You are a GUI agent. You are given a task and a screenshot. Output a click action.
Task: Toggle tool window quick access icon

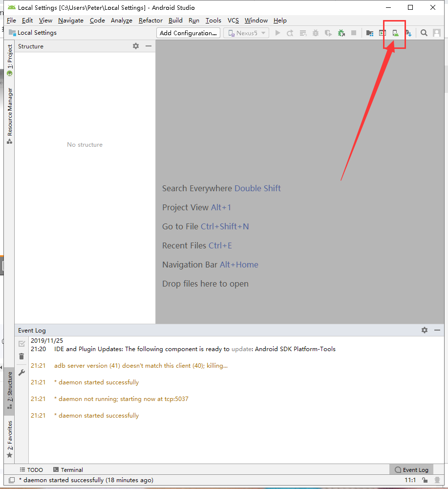pos(12,480)
